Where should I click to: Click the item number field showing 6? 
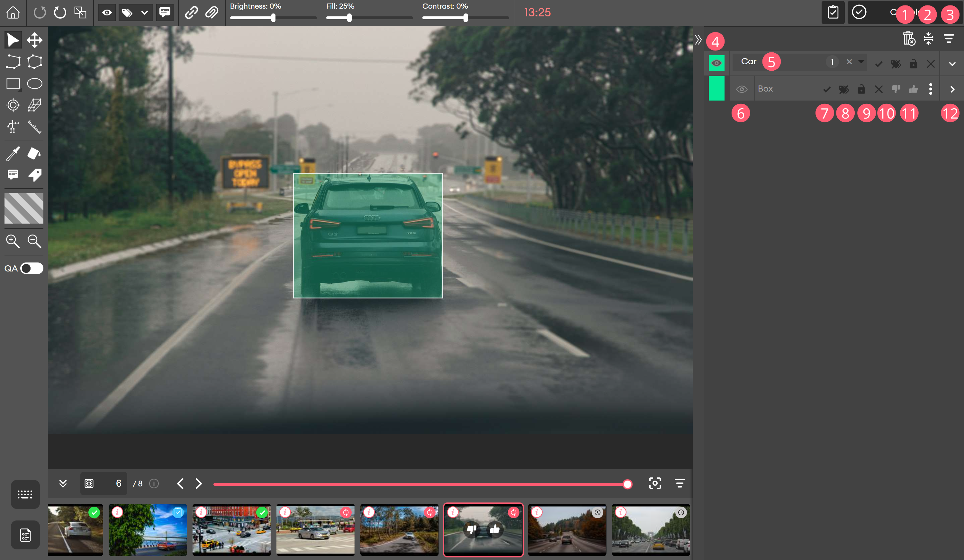[104, 484]
